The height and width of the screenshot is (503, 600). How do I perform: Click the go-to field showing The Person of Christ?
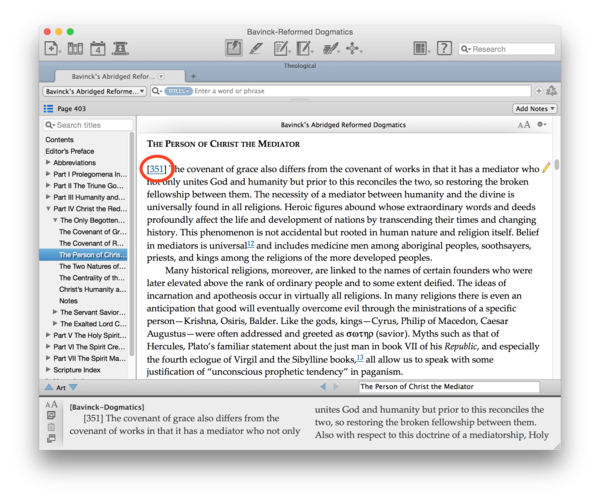[x=449, y=387]
